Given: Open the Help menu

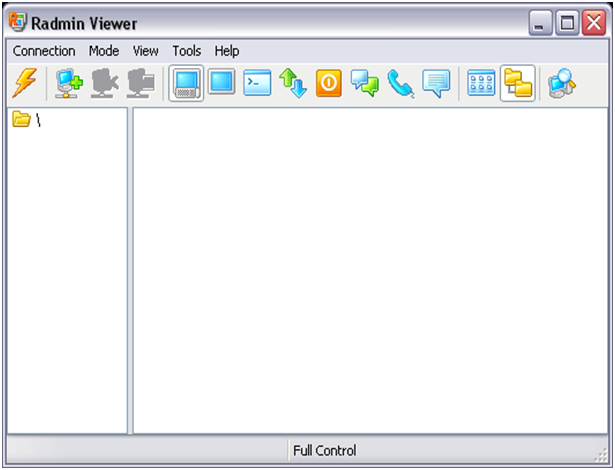Looking at the screenshot, I should point(227,51).
